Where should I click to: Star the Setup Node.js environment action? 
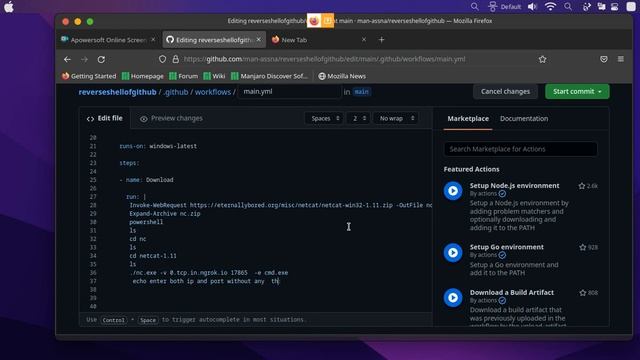point(582,186)
